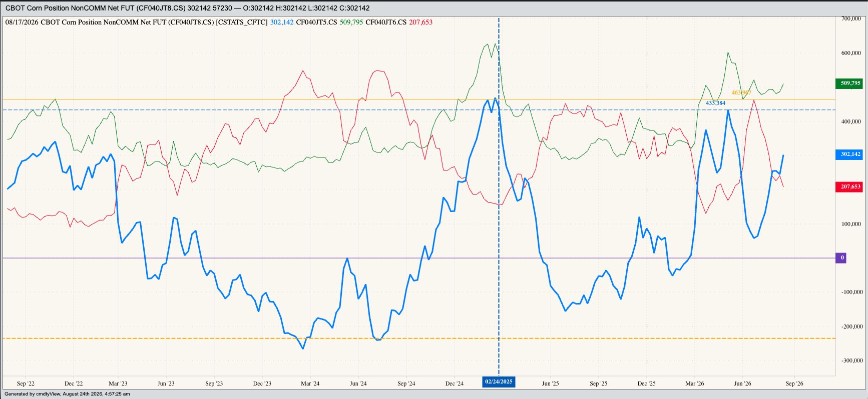Click the Sep '22 x-axis label
This screenshot has width=868, height=399.
pyautogui.click(x=26, y=383)
